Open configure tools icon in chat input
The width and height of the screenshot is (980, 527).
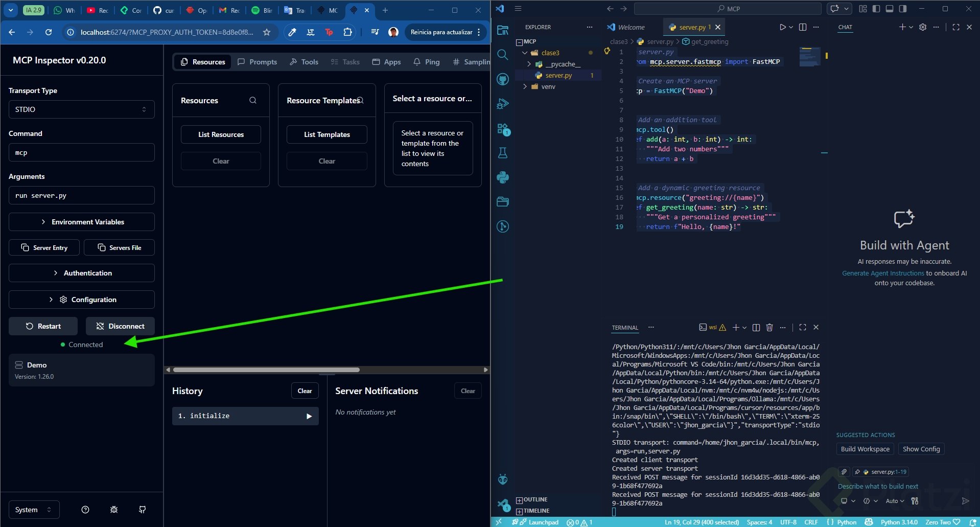tap(915, 501)
